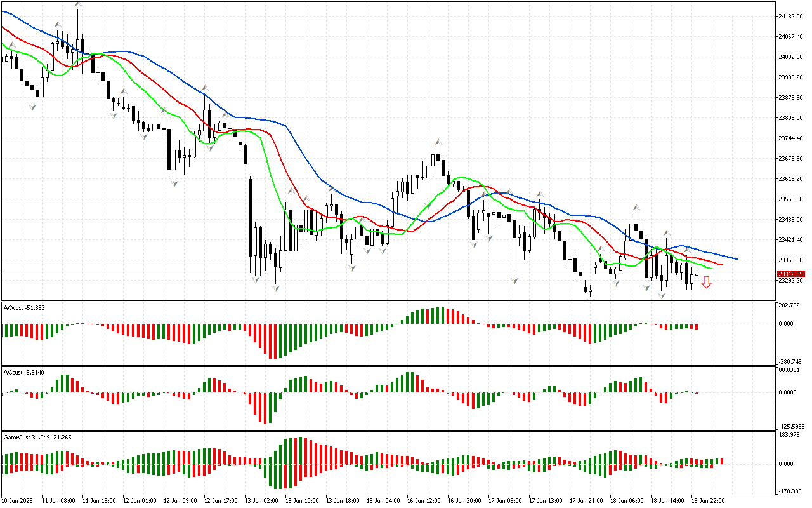This screenshot has height=508, width=812.
Task: Click -170.396 on the GatorCust scale
Action: 790,491
